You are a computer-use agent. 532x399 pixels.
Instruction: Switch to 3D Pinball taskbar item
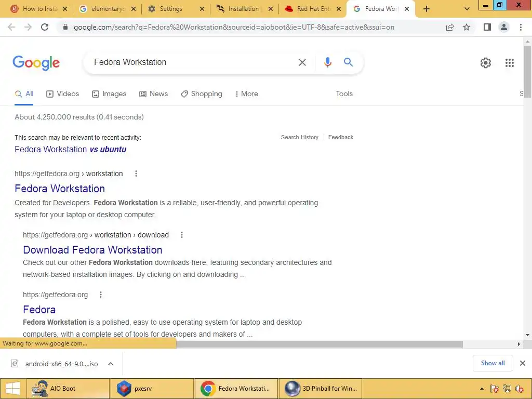pyautogui.click(x=320, y=389)
